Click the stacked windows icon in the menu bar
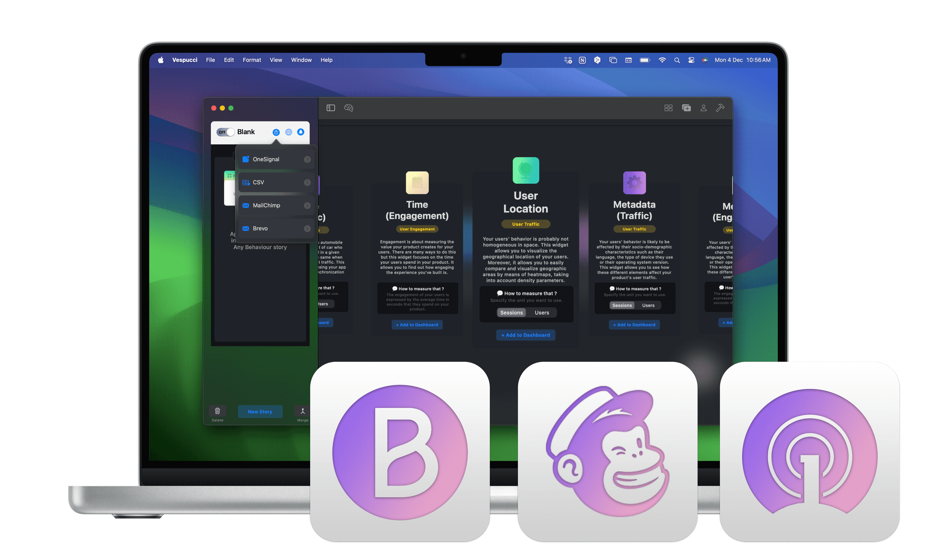 613,60
